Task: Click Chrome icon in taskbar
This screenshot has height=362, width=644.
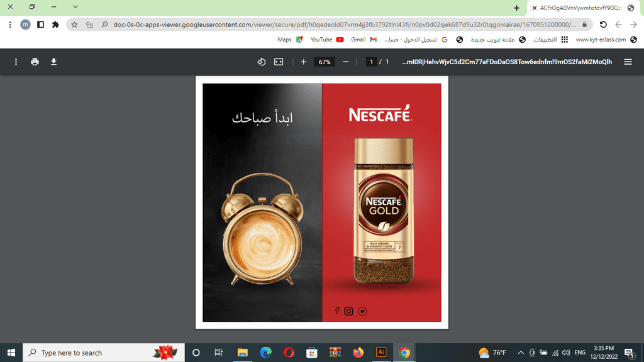Action: click(404, 353)
